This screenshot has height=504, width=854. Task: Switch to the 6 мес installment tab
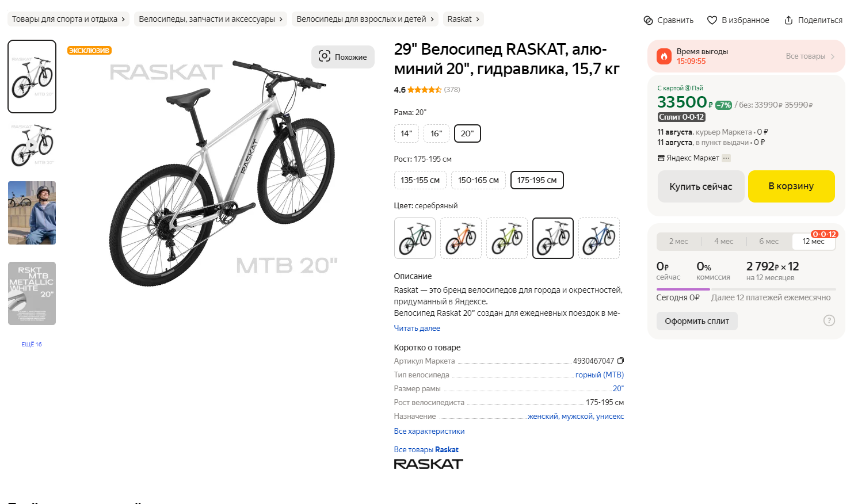pos(768,242)
